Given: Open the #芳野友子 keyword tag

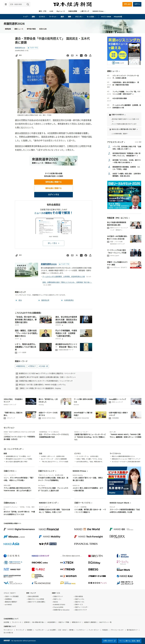Looking at the screenshot, I should 32,366.
